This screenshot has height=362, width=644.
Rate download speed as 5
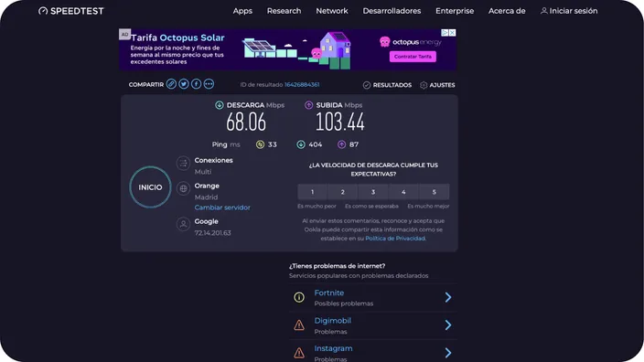point(435,192)
